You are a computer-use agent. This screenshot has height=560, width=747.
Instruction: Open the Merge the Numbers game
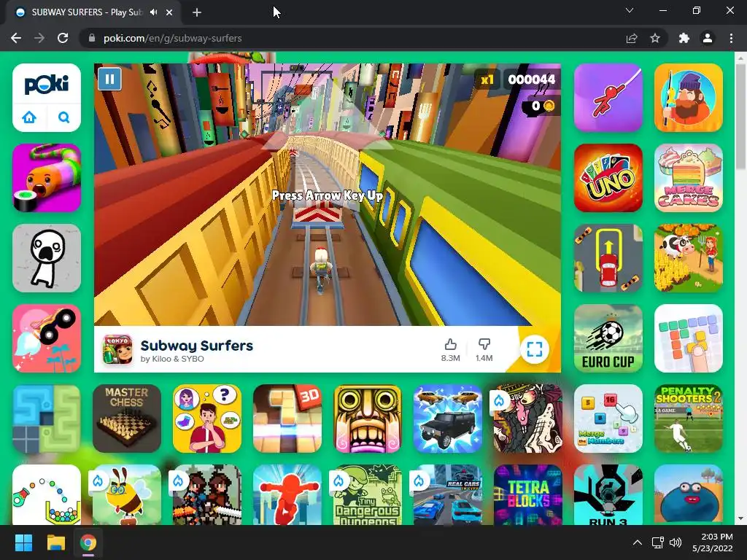(608, 419)
